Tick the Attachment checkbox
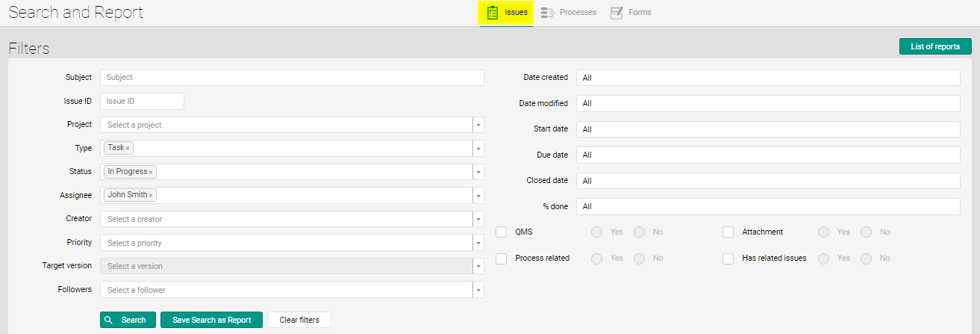This screenshot has width=980, height=334. coord(728,232)
